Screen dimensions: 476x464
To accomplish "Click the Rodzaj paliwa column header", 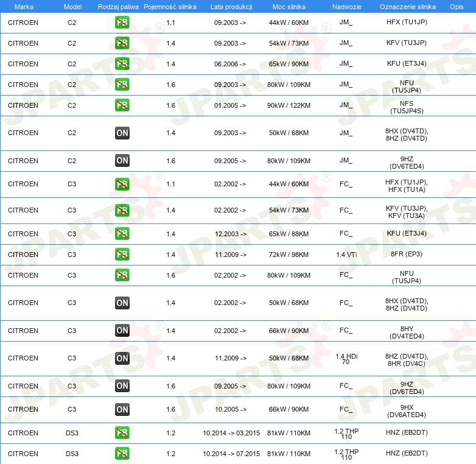I will point(118,7).
